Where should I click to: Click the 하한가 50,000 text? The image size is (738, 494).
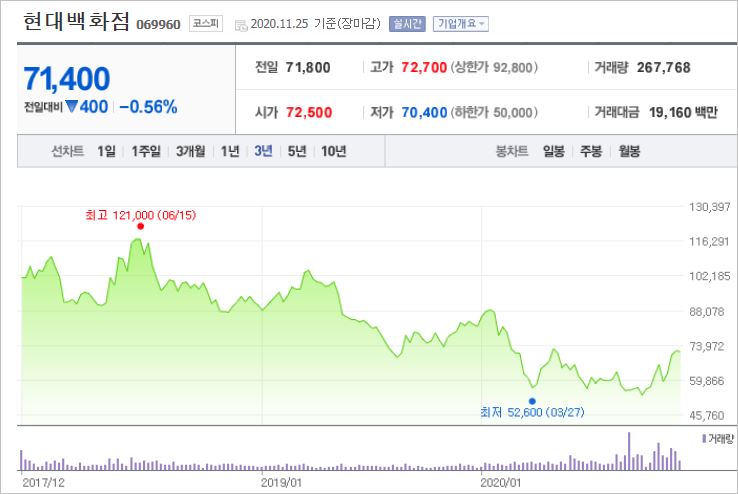(x=494, y=112)
